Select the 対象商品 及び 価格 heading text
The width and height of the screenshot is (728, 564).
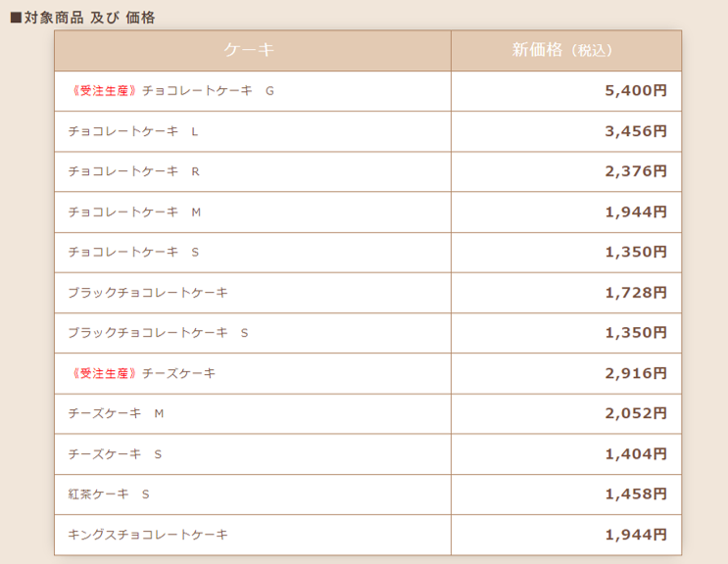88,18
